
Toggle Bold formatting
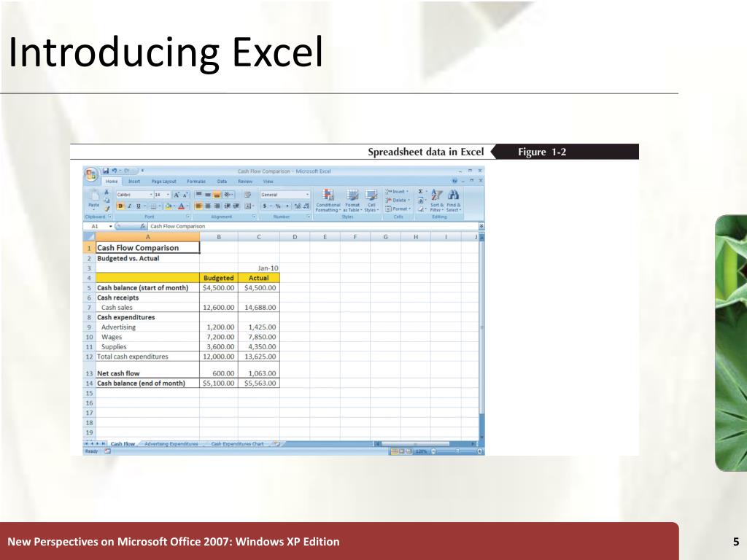pos(120,206)
